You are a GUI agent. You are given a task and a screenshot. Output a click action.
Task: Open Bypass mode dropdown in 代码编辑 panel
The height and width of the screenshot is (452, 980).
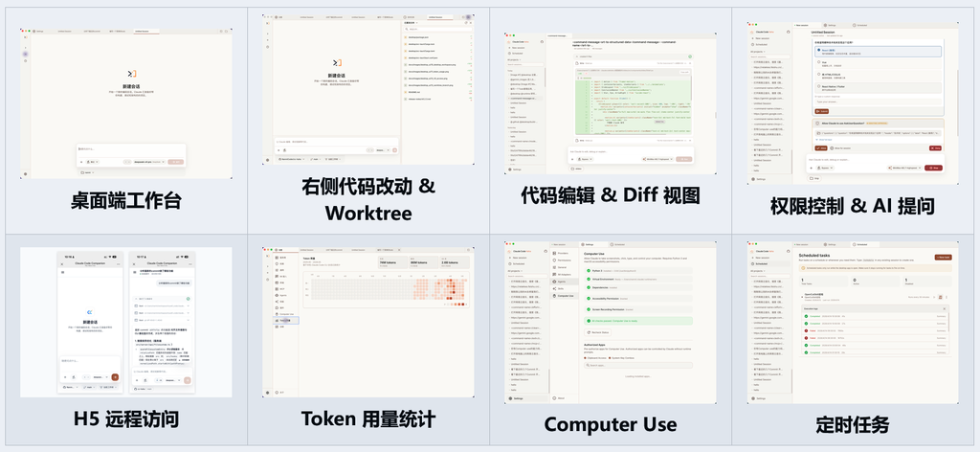point(585,159)
